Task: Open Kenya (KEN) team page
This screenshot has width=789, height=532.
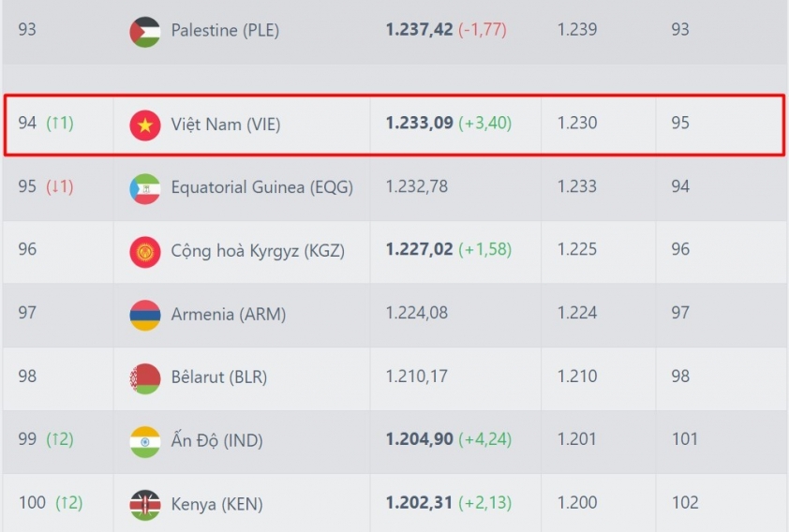Action: click(216, 504)
